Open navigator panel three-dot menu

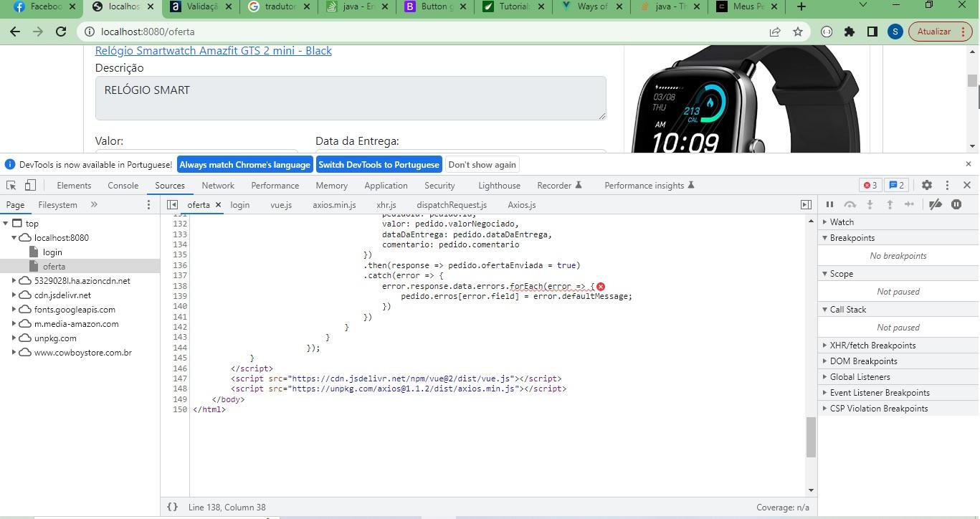148,204
